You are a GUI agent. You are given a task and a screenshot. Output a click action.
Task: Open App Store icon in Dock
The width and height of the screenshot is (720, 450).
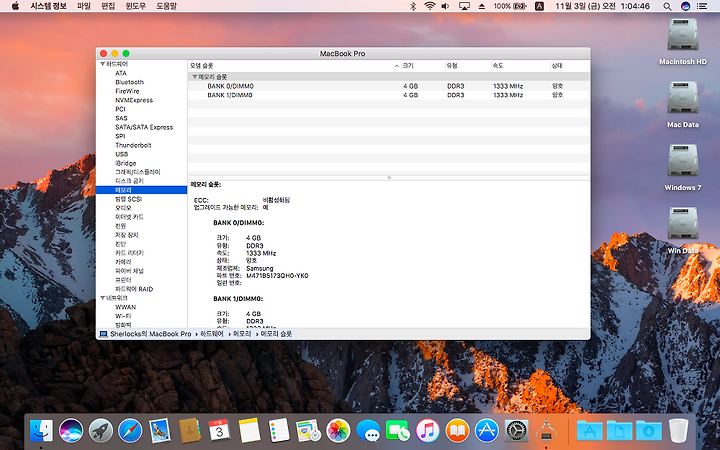(487, 431)
